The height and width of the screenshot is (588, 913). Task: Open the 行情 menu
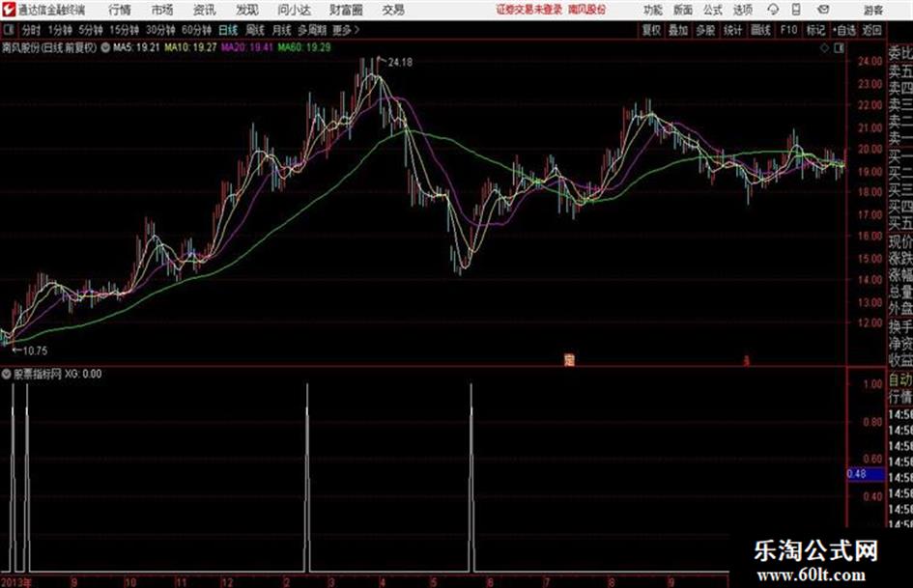click(120, 10)
